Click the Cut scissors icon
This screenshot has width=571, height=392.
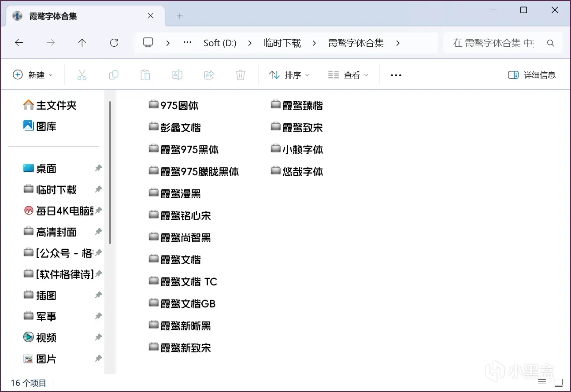click(82, 75)
